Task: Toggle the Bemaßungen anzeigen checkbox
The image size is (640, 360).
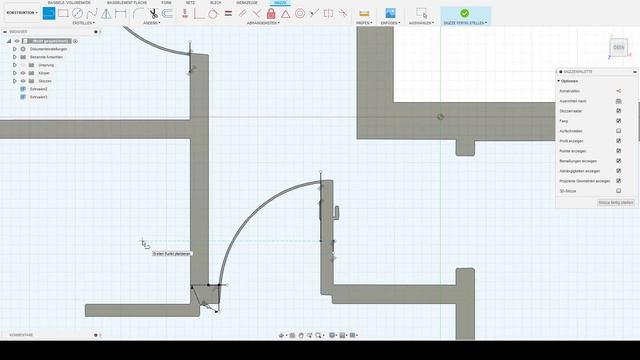Action: (x=618, y=161)
